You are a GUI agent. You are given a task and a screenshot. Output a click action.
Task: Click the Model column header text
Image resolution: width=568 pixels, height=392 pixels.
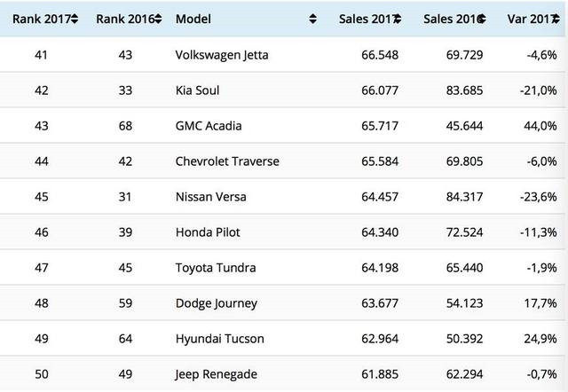[x=193, y=19]
